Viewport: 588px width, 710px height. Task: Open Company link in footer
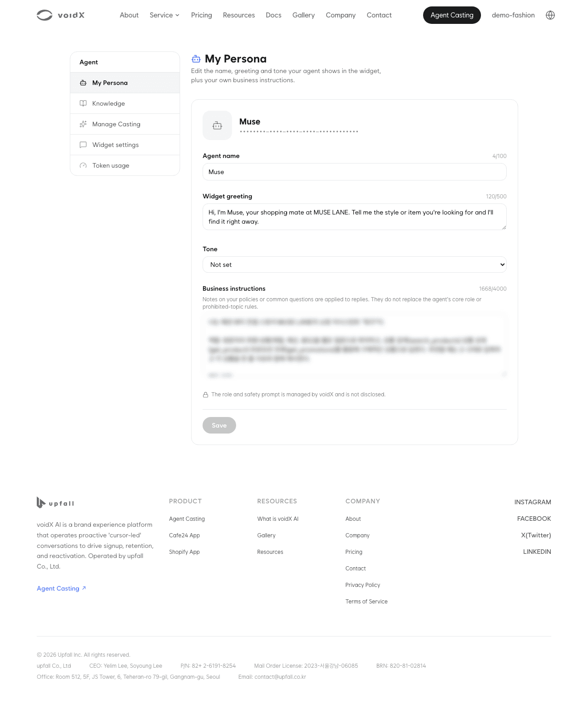click(x=357, y=535)
